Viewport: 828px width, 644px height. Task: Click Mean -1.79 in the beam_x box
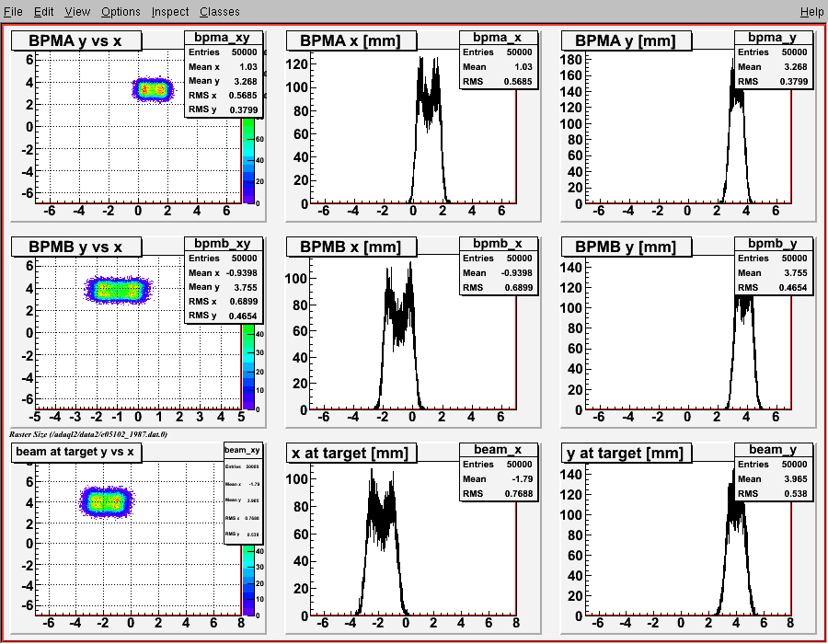click(499, 479)
